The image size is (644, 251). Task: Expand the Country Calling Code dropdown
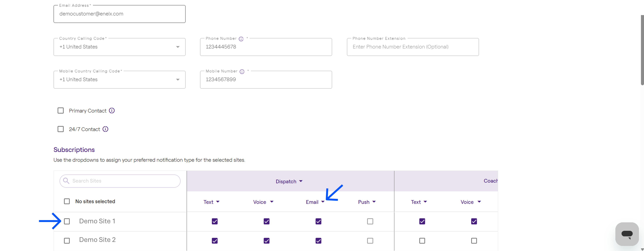pyautogui.click(x=119, y=47)
